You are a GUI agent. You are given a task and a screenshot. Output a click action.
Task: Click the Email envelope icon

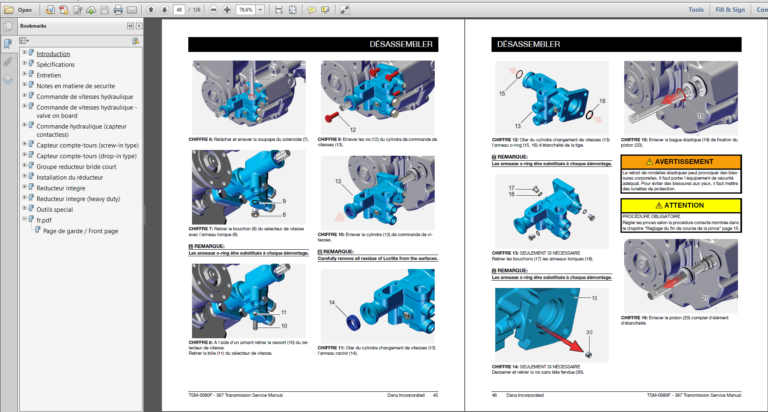(132, 9)
